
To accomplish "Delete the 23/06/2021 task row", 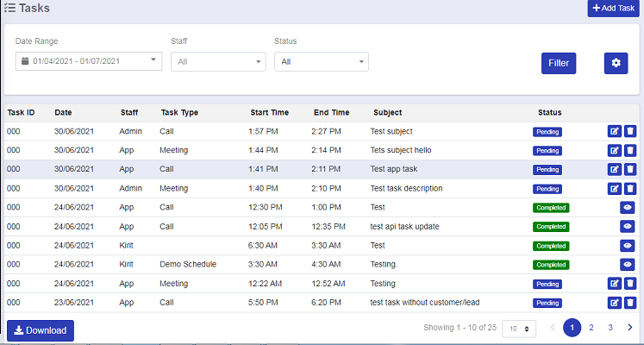I will 630,302.
